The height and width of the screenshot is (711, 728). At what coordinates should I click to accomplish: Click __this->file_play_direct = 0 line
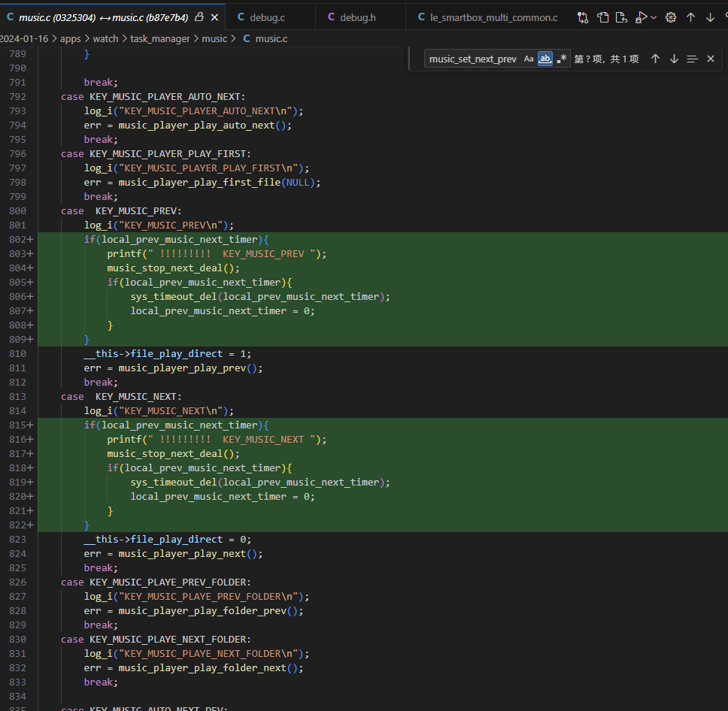point(167,540)
